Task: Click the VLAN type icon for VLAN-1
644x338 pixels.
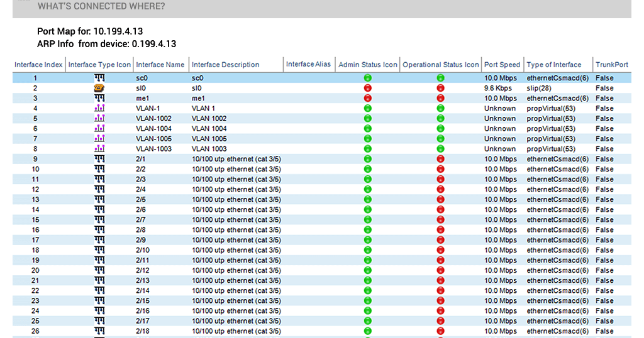Action: tap(99, 108)
